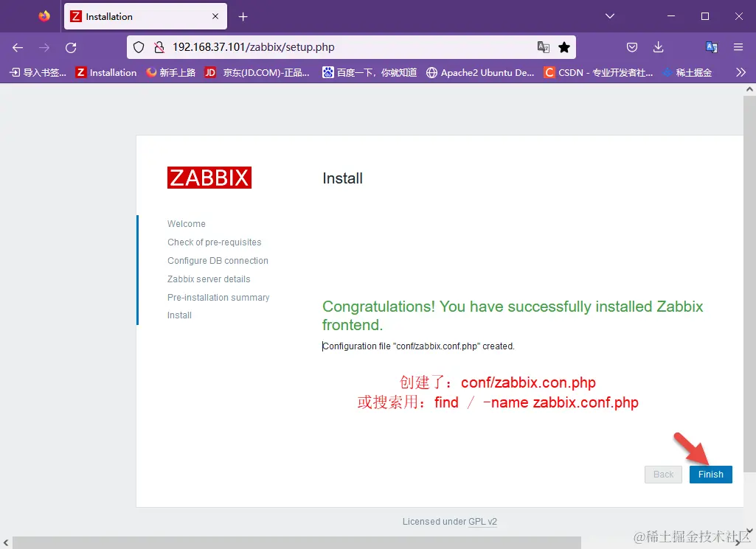Bookmark this page using the star icon
The width and height of the screenshot is (756, 549).
[564, 46]
